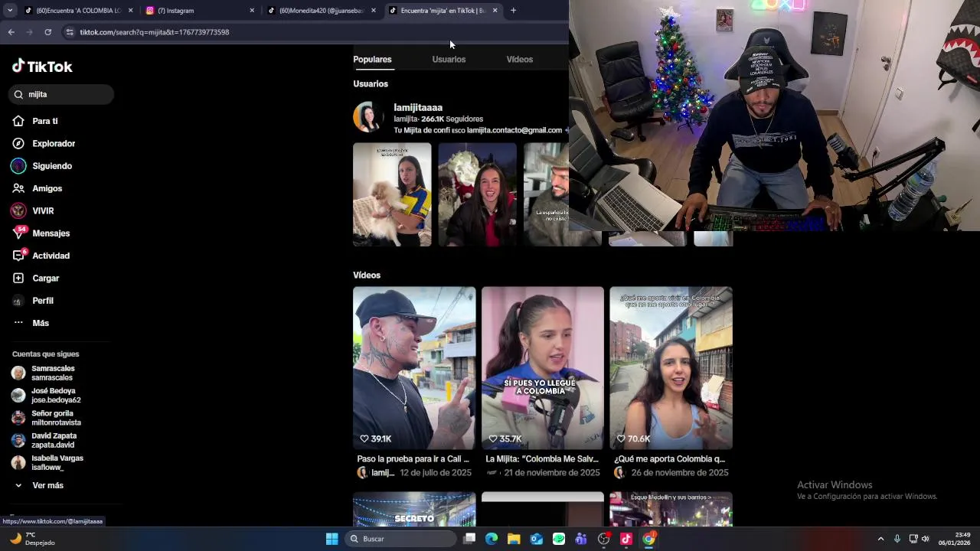Open a new browser tab
The image size is (980, 551).
click(x=513, y=11)
